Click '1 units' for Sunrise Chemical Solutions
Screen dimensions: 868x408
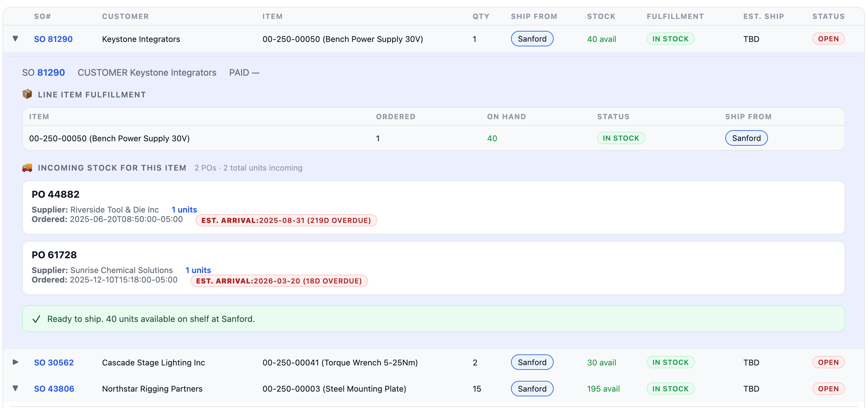pyautogui.click(x=198, y=270)
